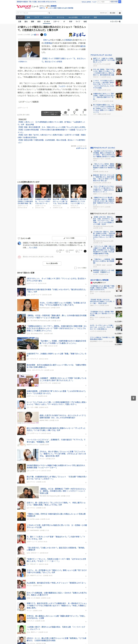Open the settings gear icon
Image resolution: width=138 pixels, height=644 pixels.
click(x=120, y=13)
